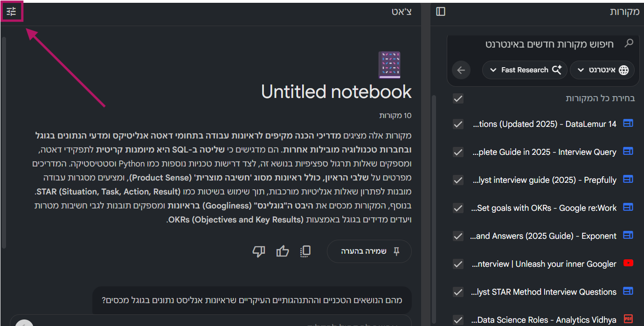Uncheck the Google re:Work source checkbox

[x=458, y=208]
